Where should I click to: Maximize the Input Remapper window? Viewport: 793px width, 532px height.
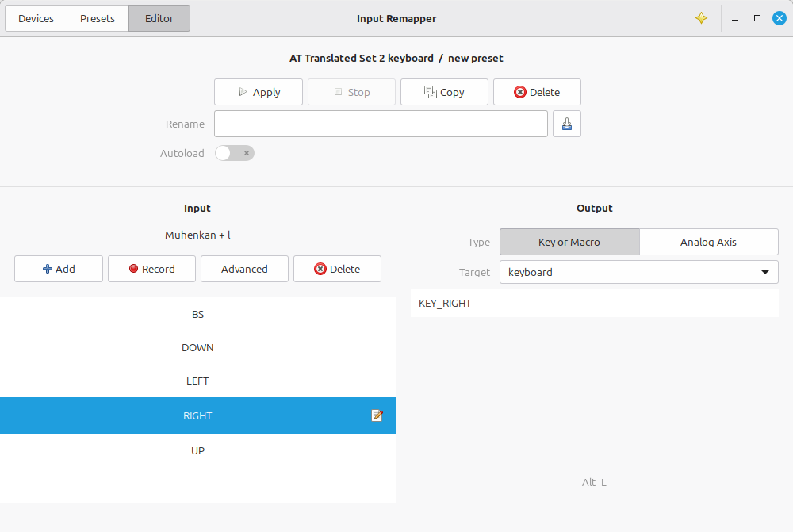[757, 19]
